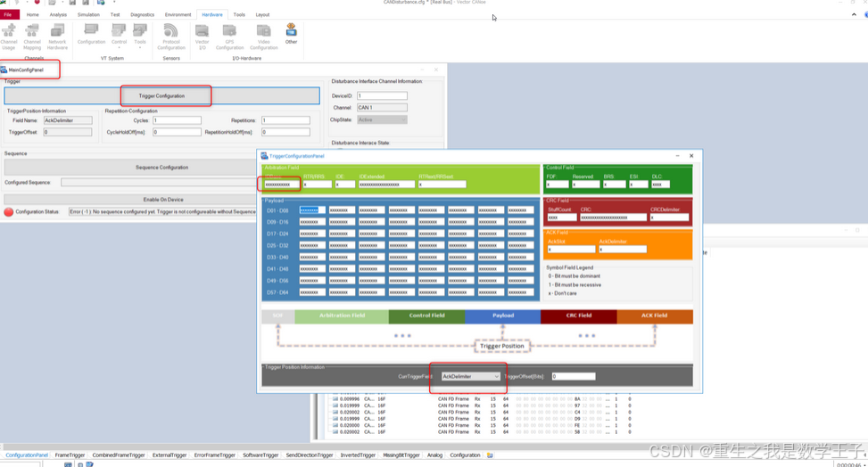This screenshot has width=868, height=467.
Task: Click the CycleHoldOff[ms] input field
Action: (x=178, y=132)
